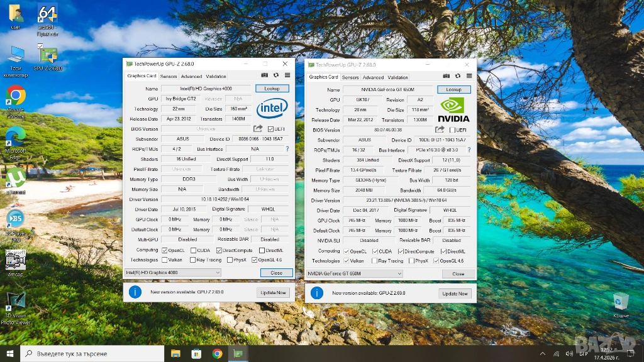Click the Recycle Bin desktop icon
Viewport: 644px width, 362px height.
(621, 300)
